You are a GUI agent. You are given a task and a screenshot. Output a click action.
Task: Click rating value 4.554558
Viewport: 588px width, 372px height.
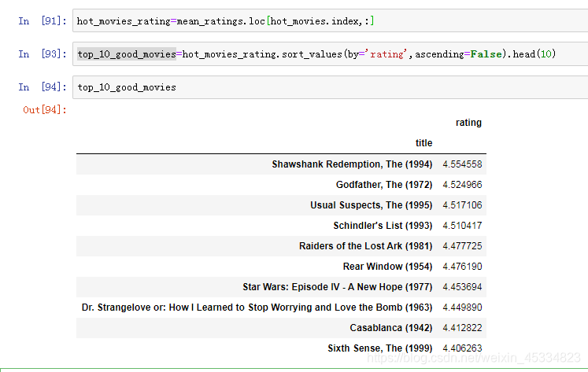click(x=462, y=164)
